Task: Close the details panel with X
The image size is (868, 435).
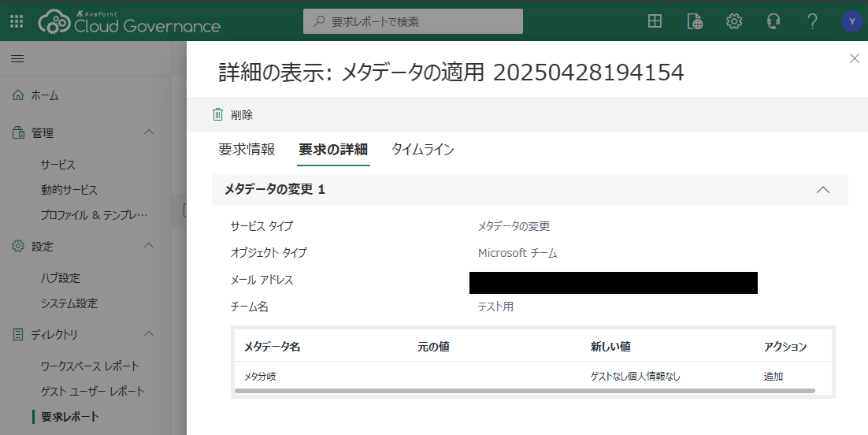Action: click(x=854, y=58)
